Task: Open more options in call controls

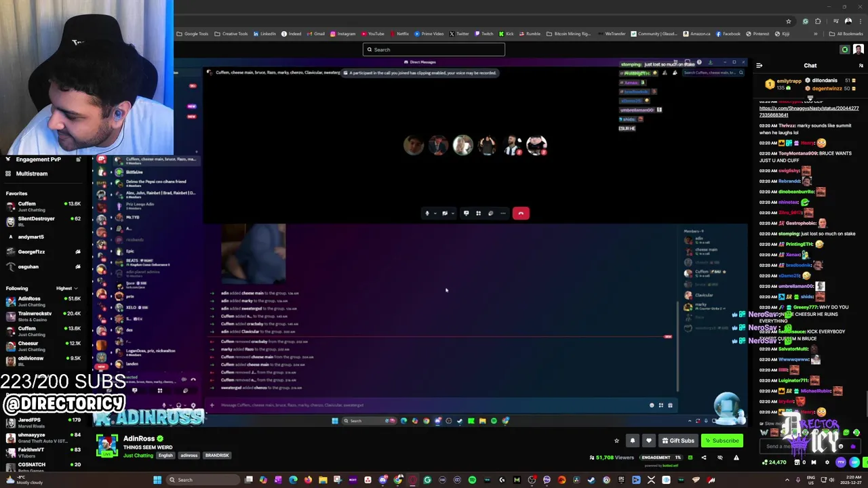Action: tap(503, 213)
